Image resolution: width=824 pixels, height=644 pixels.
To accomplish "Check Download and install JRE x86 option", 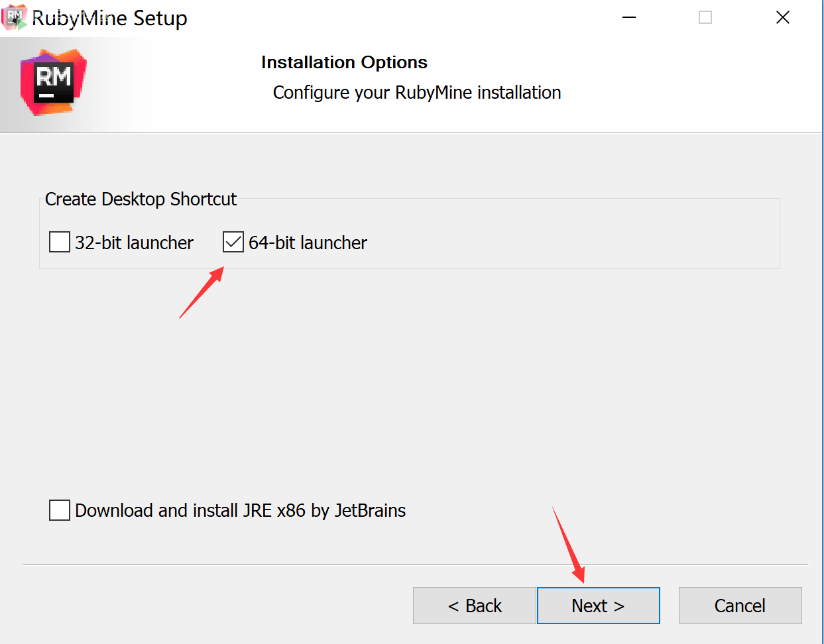I will point(60,510).
